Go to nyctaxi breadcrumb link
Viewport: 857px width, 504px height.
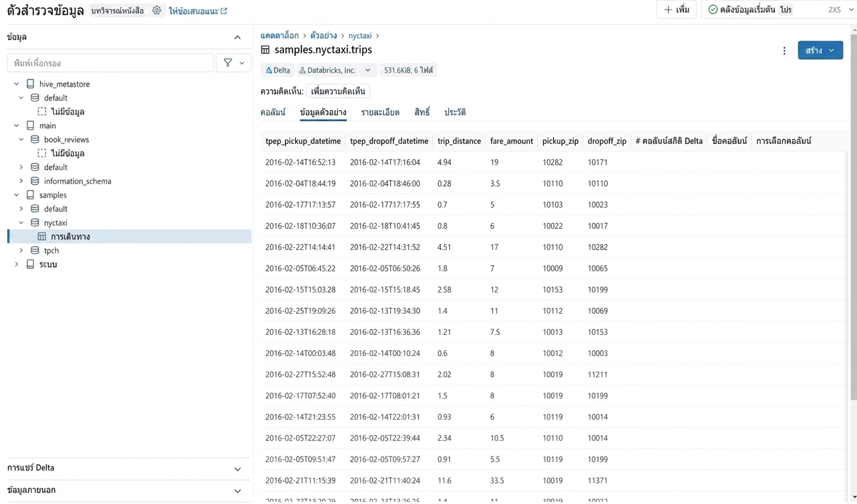tap(360, 35)
